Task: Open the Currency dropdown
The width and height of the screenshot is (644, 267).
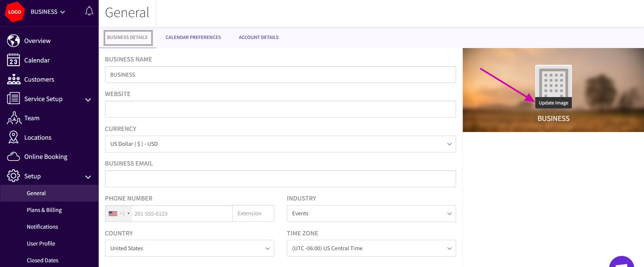Action: [280, 144]
